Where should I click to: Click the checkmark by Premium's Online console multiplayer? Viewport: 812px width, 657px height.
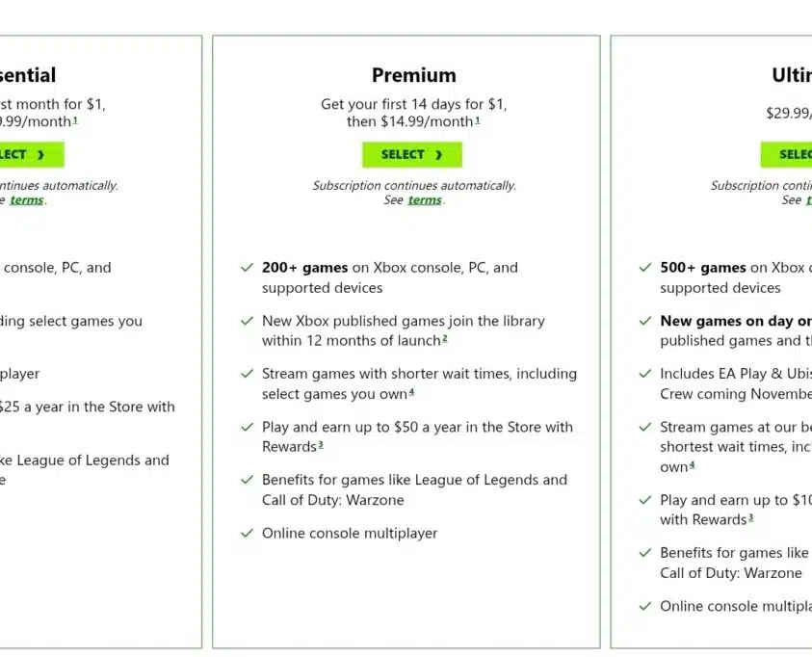click(248, 533)
